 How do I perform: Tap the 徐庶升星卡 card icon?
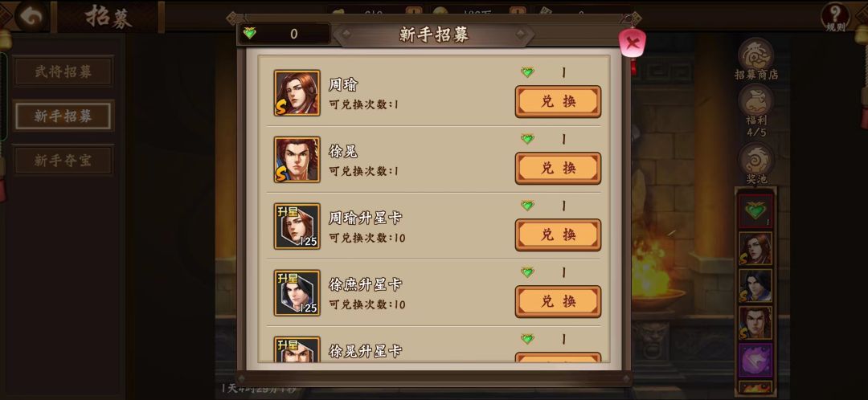click(x=297, y=292)
